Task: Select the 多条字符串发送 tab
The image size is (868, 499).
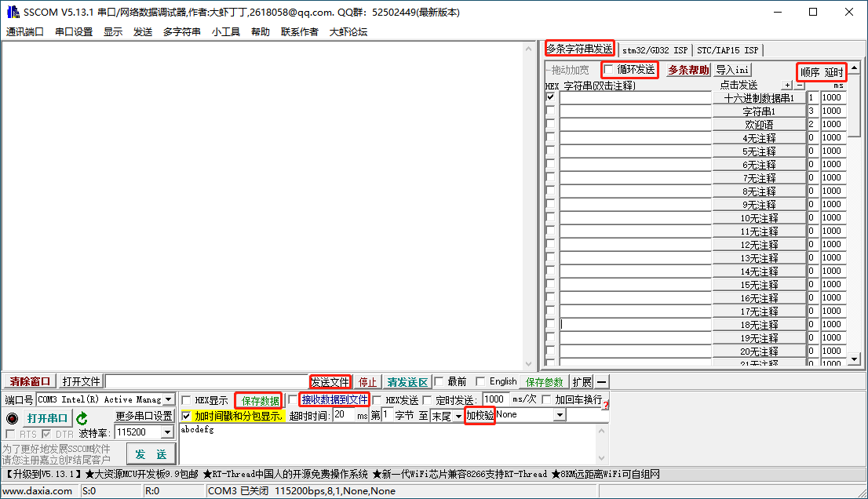Action: [x=580, y=49]
